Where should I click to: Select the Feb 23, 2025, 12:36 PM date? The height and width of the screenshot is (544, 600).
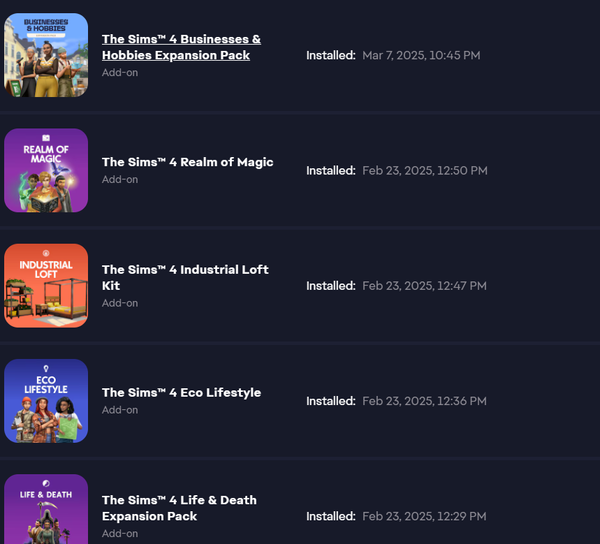pyautogui.click(x=424, y=401)
